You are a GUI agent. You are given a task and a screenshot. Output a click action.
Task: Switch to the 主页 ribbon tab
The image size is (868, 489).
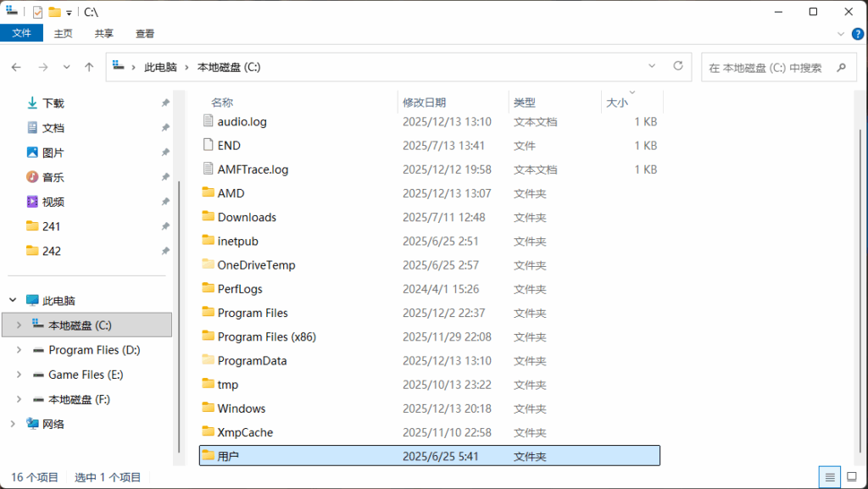63,33
